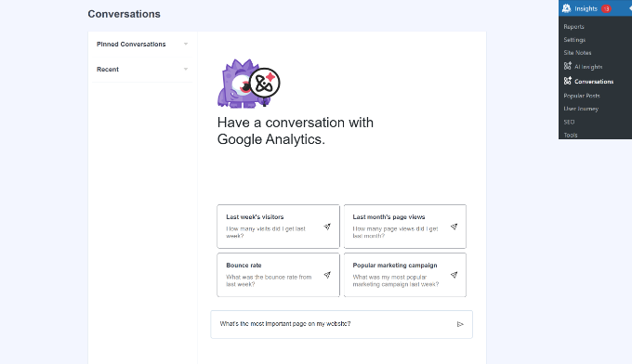The image size is (632, 364).
Task: Click the Recent label in left panel
Action: pos(108,70)
